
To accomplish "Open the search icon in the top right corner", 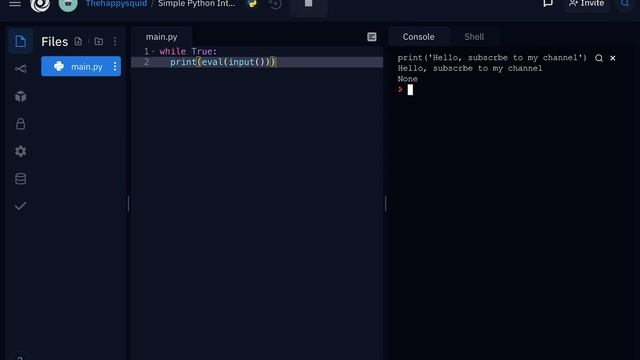I will tap(624, 4).
